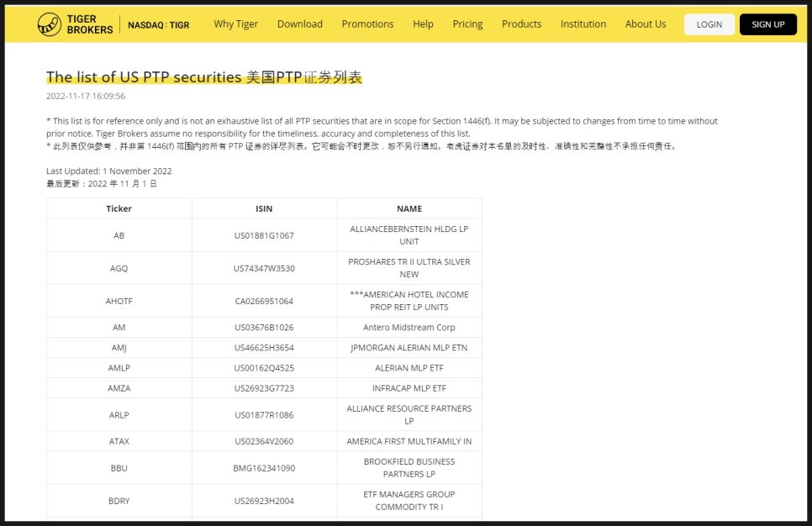Select the AM ticker cell
This screenshot has width=812, height=526.
tap(119, 327)
